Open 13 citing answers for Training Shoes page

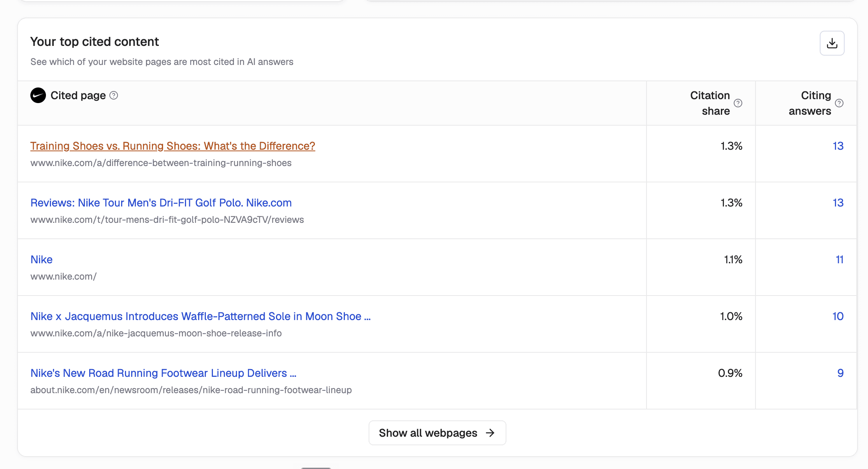click(x=838, y=146)
